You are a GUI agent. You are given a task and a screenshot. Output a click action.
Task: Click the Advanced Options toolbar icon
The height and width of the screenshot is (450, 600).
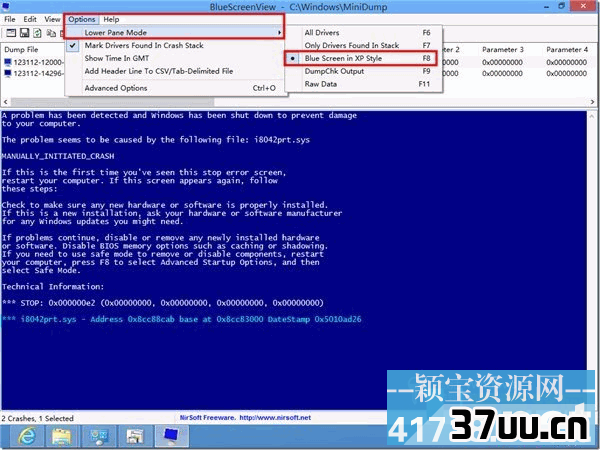click(11, 33)
